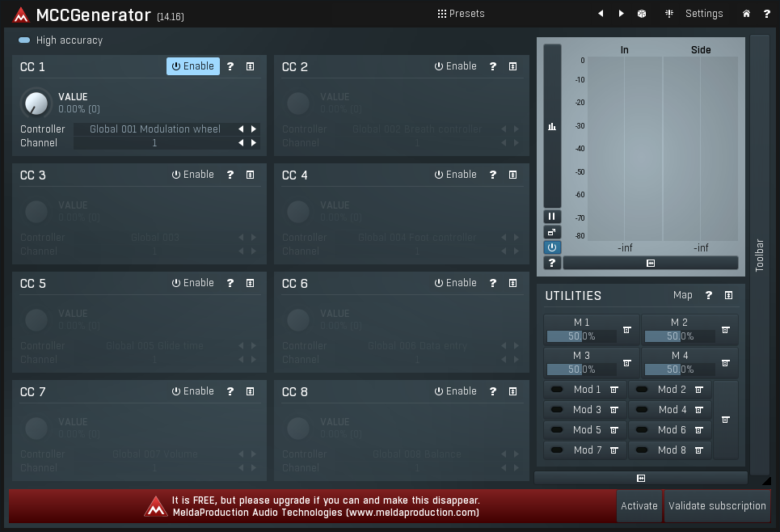Select next CC 1 controller with right arrow
Image resolution: width=780 pixels, height=532 pixels.
[254, 129]
